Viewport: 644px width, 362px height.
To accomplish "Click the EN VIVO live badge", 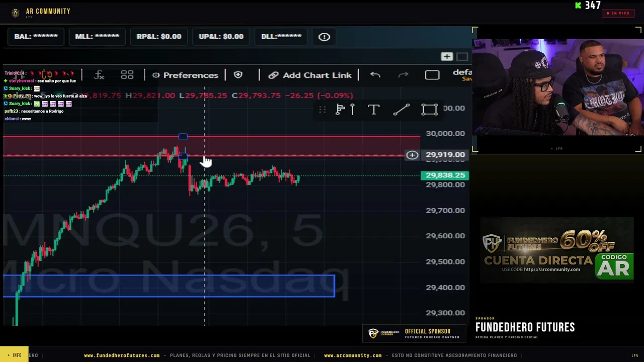I will click(618, 13).
